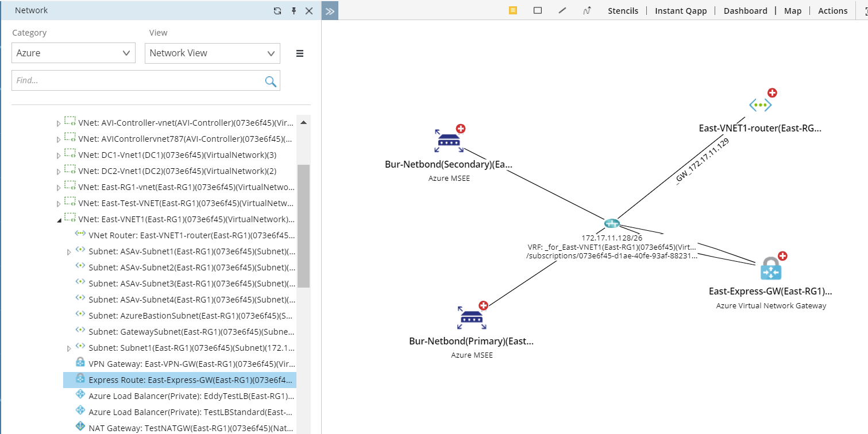The image size is (868, 434).
Task: Open the Map menu
Action: point(793,11)
